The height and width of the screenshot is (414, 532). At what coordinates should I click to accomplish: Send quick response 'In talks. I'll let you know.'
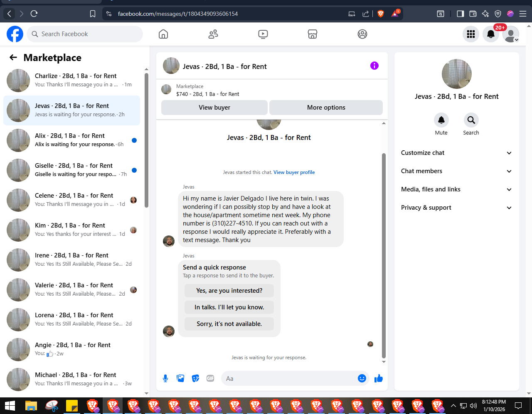(229, 307)
